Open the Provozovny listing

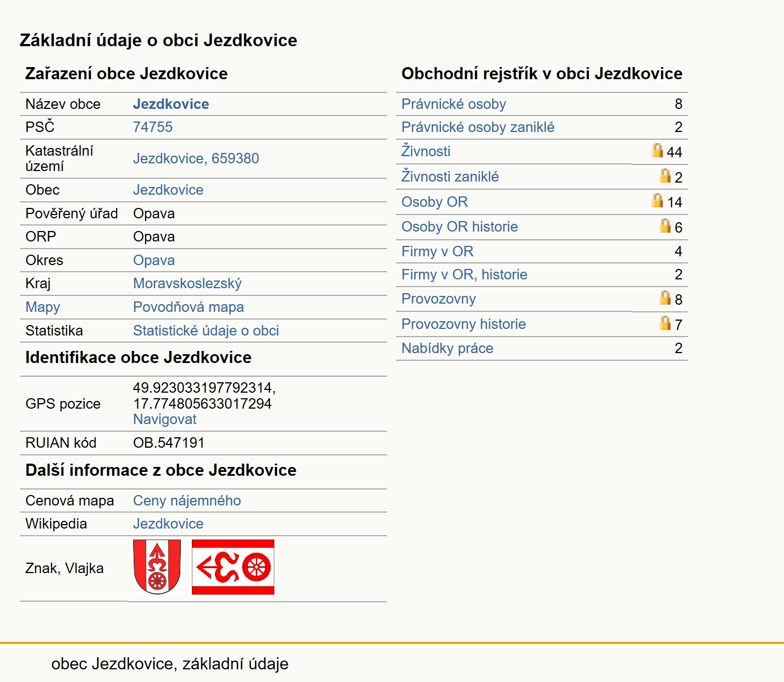click(x=439, y=299)
